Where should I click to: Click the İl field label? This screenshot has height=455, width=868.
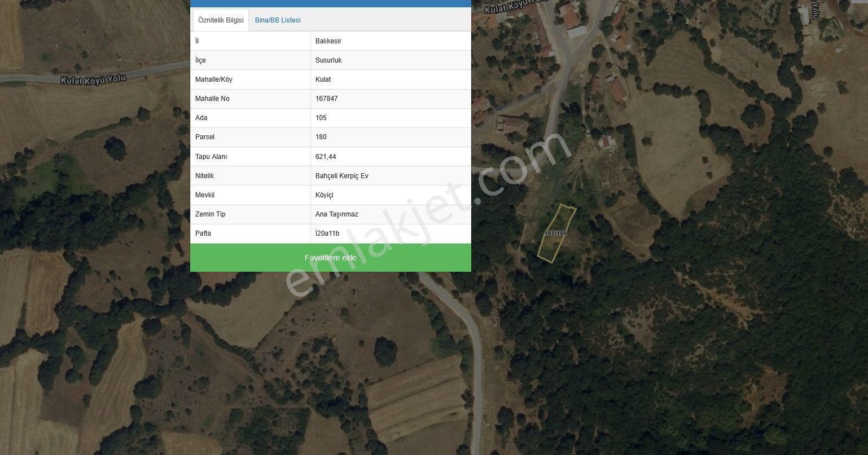click(x=197, y=41)
